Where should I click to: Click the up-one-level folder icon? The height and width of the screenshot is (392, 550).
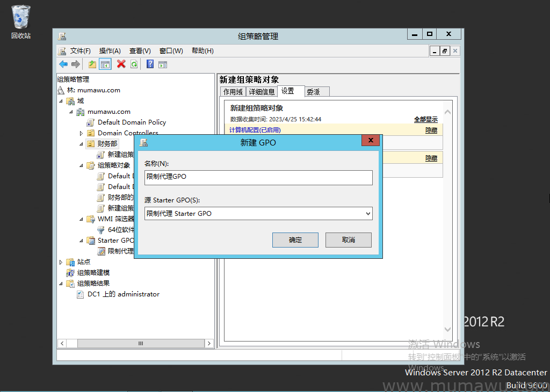(92, 64)
